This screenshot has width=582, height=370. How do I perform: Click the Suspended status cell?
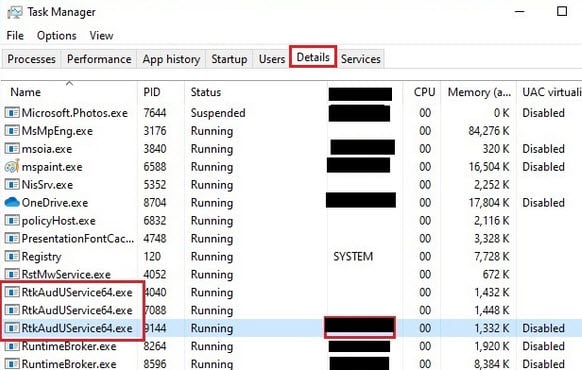click(x=218, y=113)
